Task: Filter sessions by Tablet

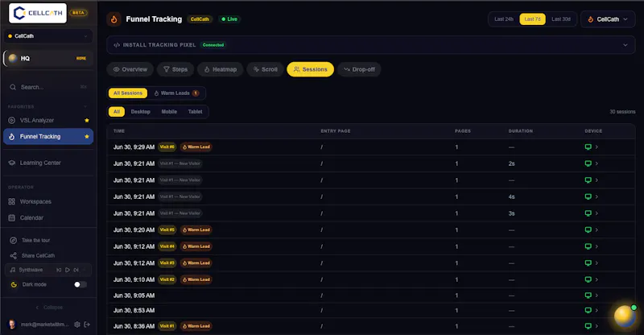Action: point(195,112)
